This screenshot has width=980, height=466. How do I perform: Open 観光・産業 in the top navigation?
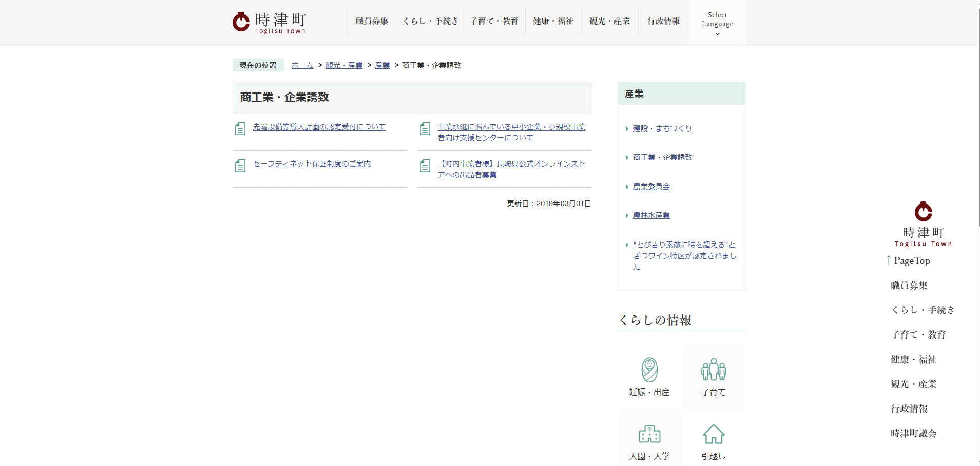click(610, 21)
